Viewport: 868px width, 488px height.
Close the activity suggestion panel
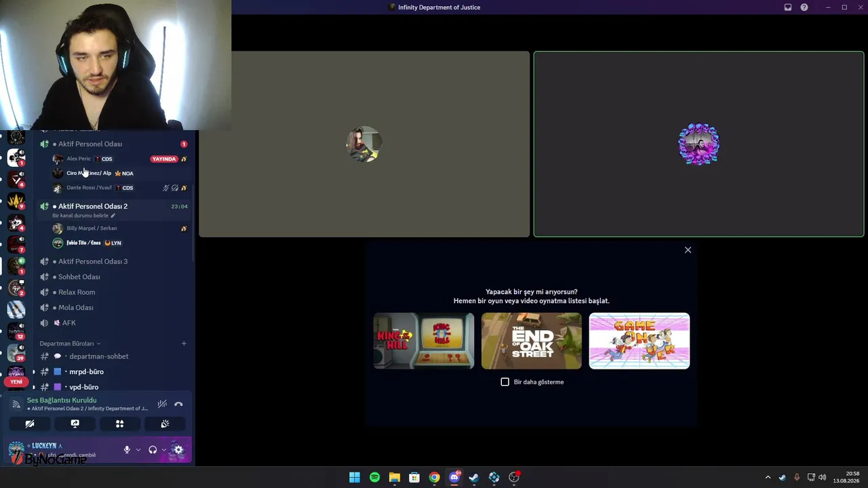click(688, 250)
